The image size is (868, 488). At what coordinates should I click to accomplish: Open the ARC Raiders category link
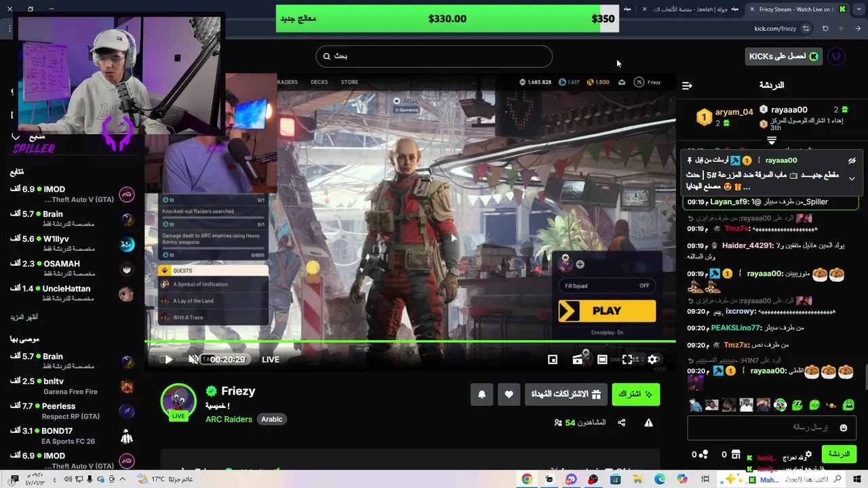(229, 419)
